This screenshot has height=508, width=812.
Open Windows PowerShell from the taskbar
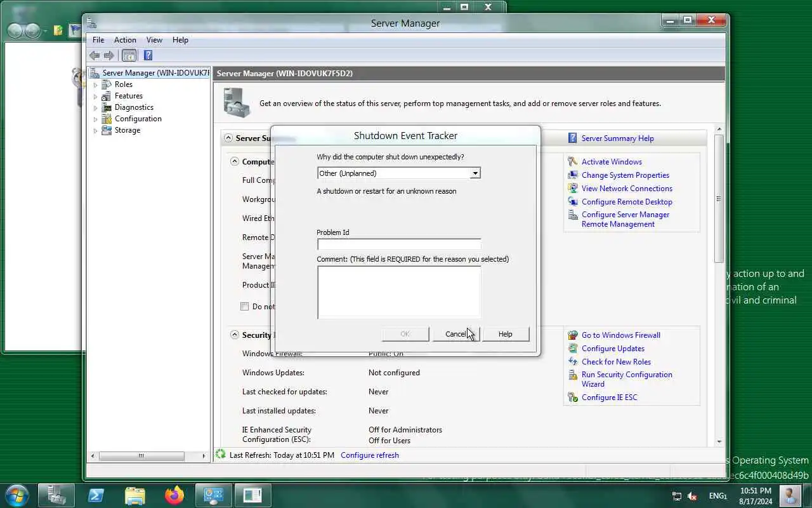click(x=96, y=495)
